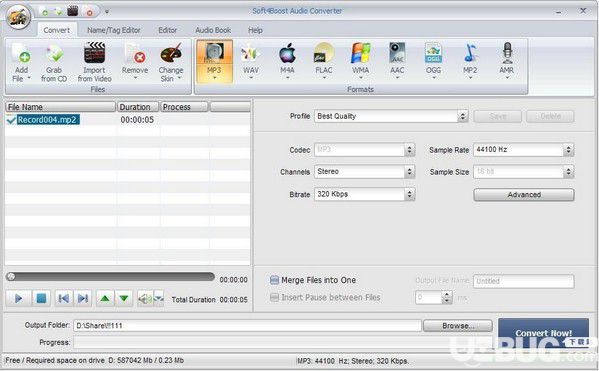
Task: Select the OGG output format
Action: point(434,61)
